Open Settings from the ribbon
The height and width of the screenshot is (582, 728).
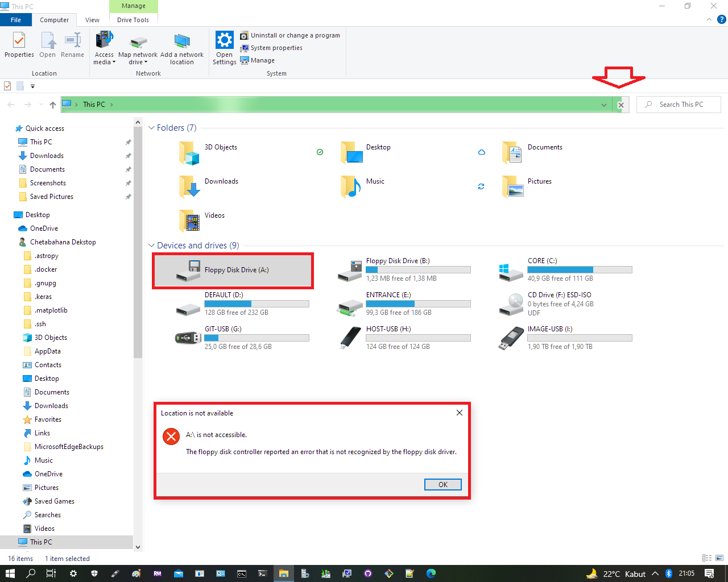click(225, 48)
